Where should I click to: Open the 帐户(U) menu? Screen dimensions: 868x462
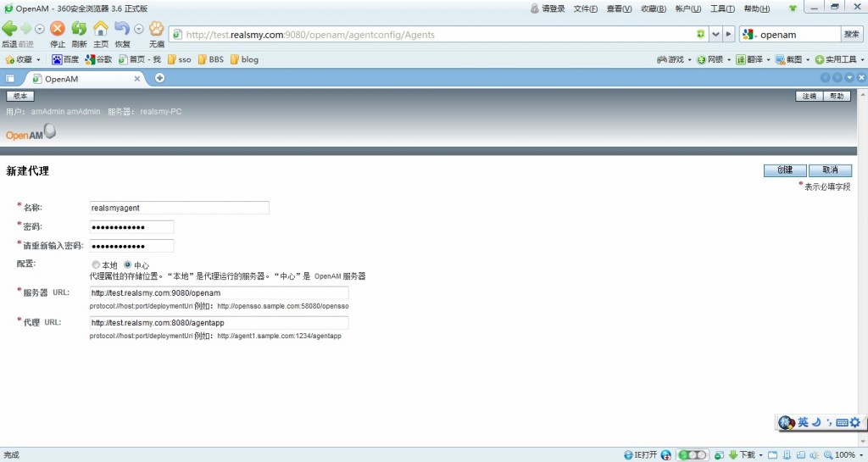[688, 8]
